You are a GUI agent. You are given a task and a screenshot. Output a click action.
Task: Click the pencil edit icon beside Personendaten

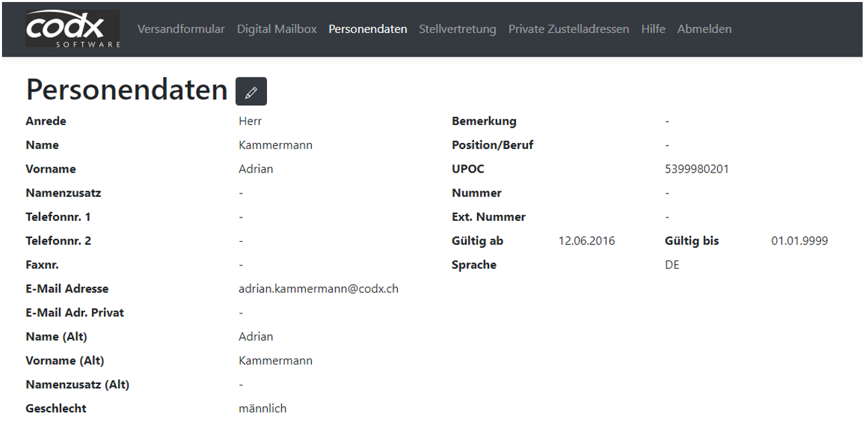pyautogui.click(x=251, y=92)
